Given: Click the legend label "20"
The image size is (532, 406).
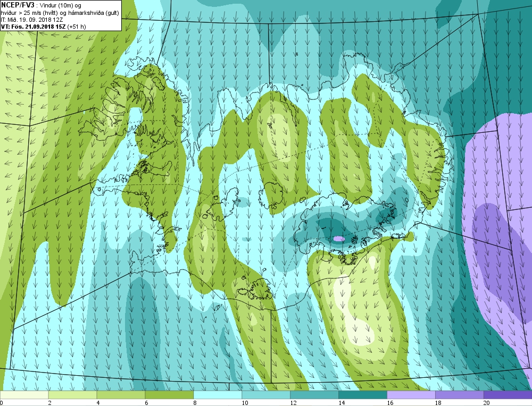Looking at the screenshot, I should pos(487,403).
